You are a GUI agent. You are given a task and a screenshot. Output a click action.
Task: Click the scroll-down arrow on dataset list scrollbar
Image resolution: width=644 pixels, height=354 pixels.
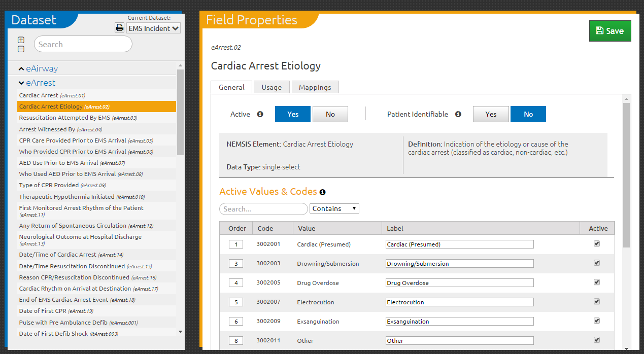pos(180,332)
